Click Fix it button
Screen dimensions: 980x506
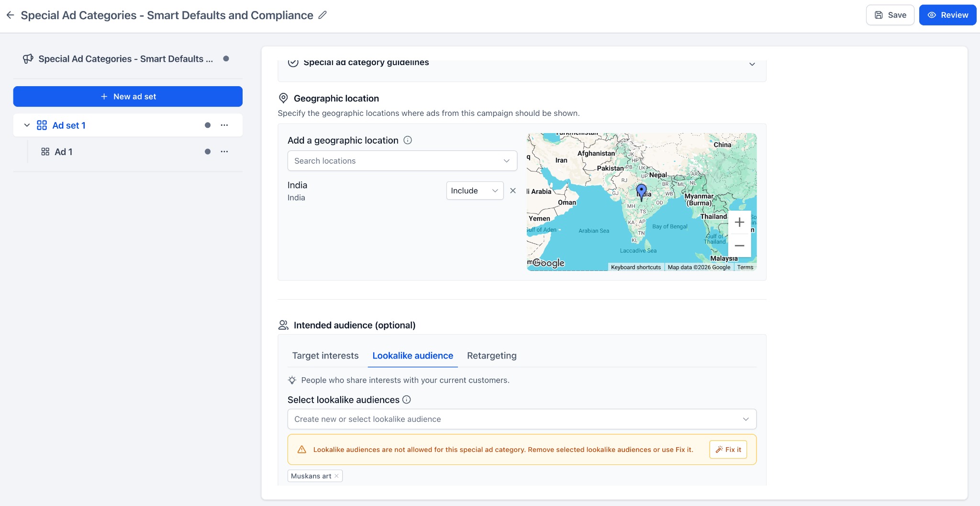728,450
